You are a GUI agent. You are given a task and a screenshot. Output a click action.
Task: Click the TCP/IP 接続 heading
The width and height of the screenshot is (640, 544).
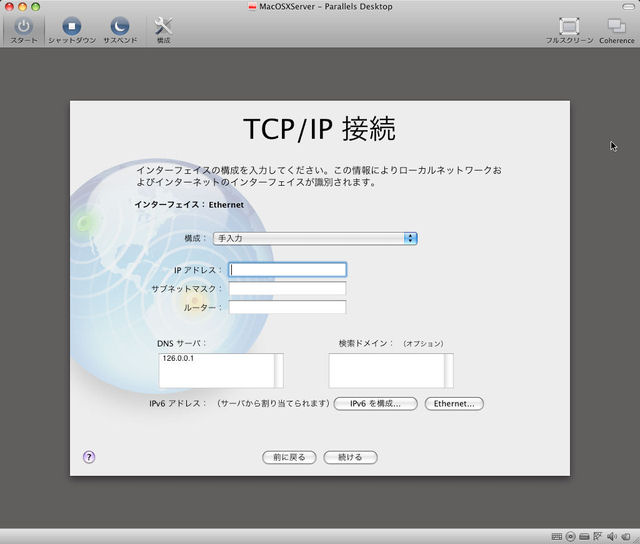(320, 129)
